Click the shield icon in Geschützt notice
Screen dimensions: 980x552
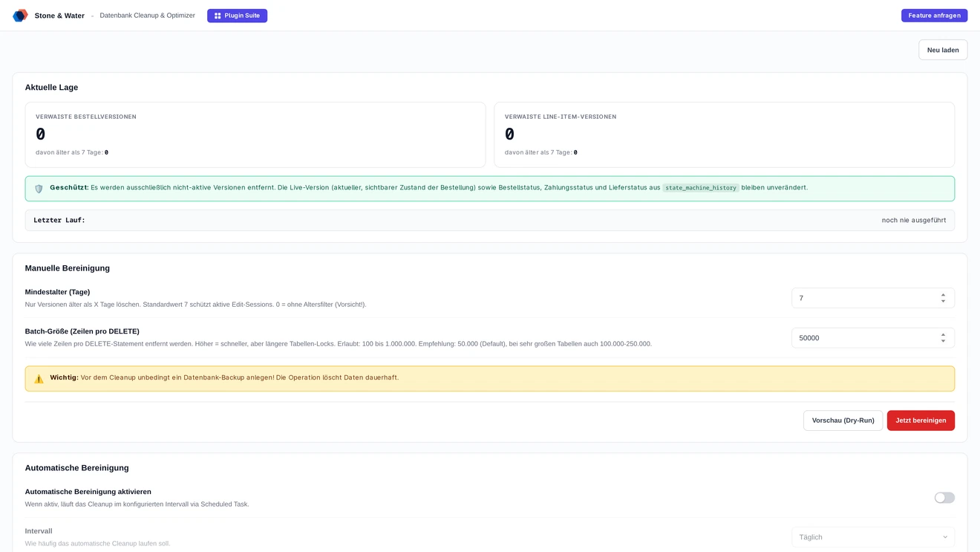click(x=39, y=189)
